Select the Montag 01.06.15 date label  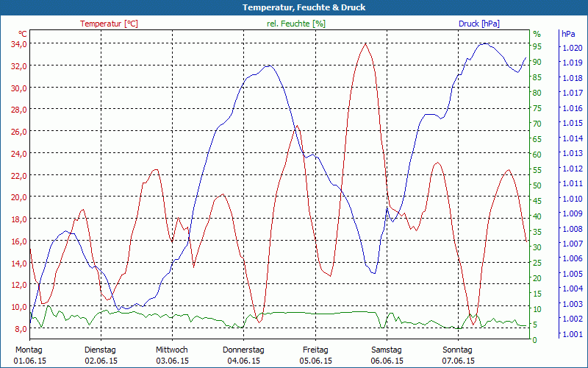pyautogui.click(x=29, y=355)
